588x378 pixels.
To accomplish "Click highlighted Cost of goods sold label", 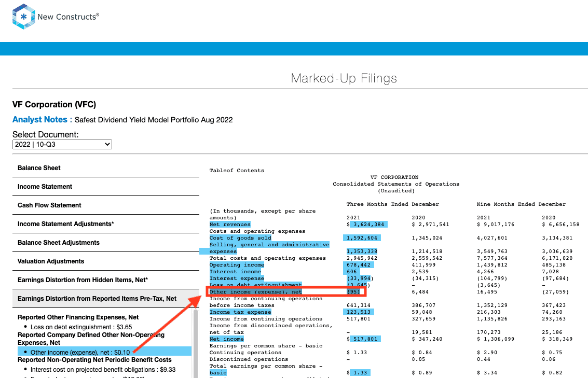I will pos(240,238).
